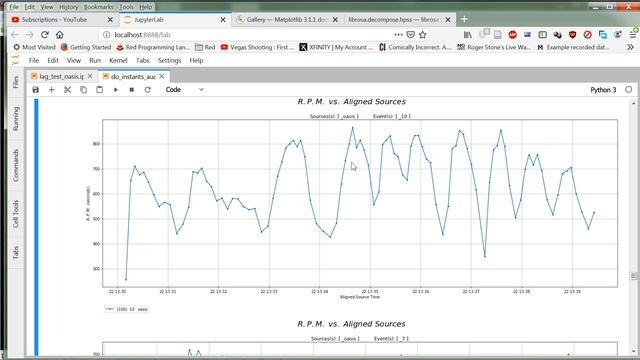Run the selected cell with the play icon
The image size is (640, 360).
116,90
